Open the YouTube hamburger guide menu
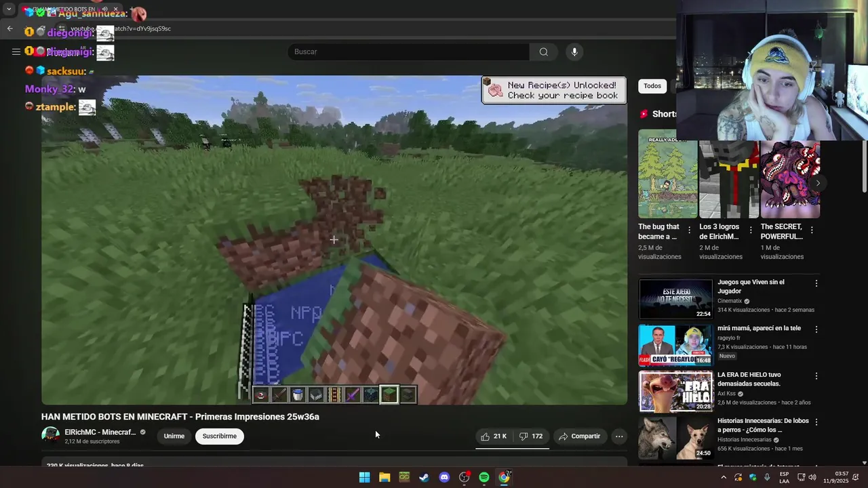Image resolution: width=868 pixels, height=488 pixels. 16,52
